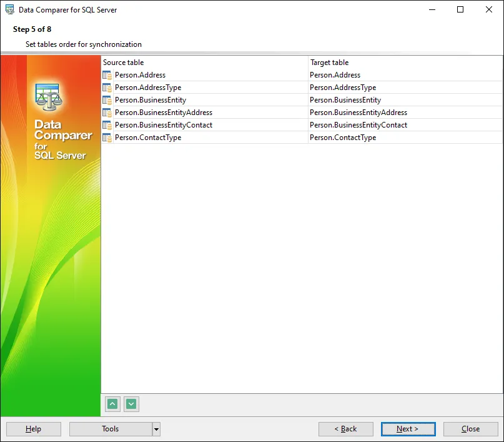Click the Close button at bottom
This screenshot has height=442, width=504.
(470, 429)
